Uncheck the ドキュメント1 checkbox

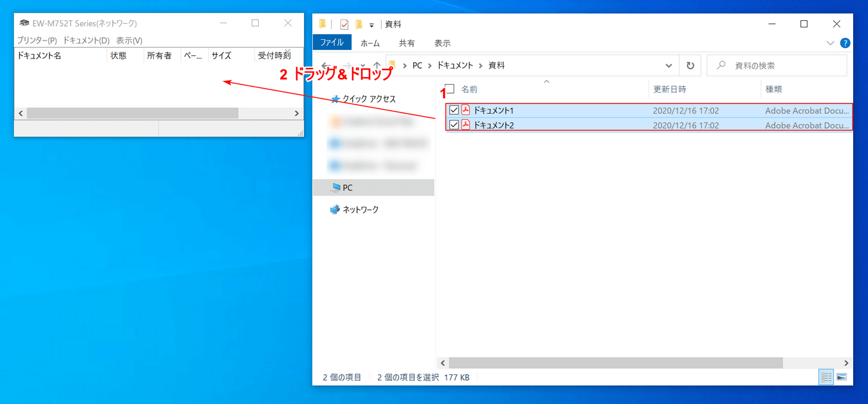click(454, 110)
